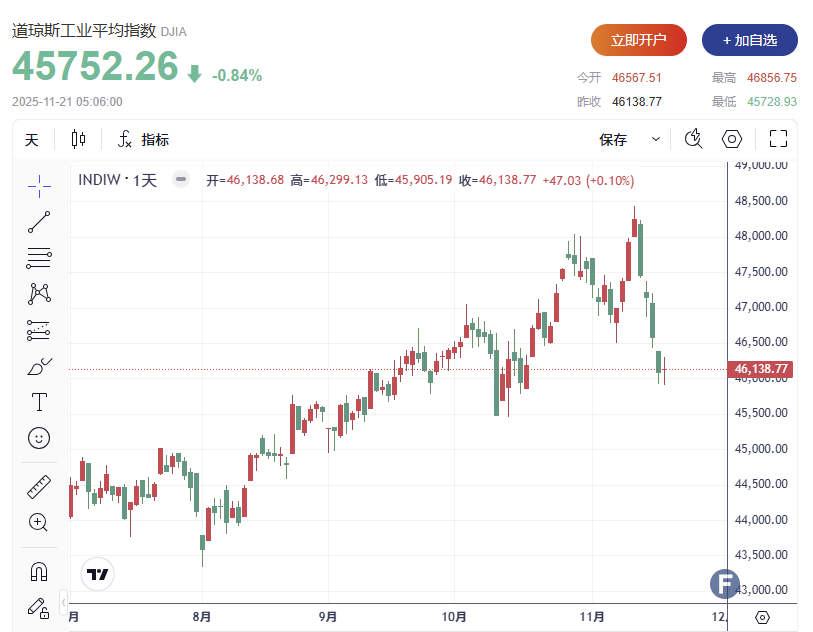
Task: Select the XABCD pattern tool
Action: (39, 293)
